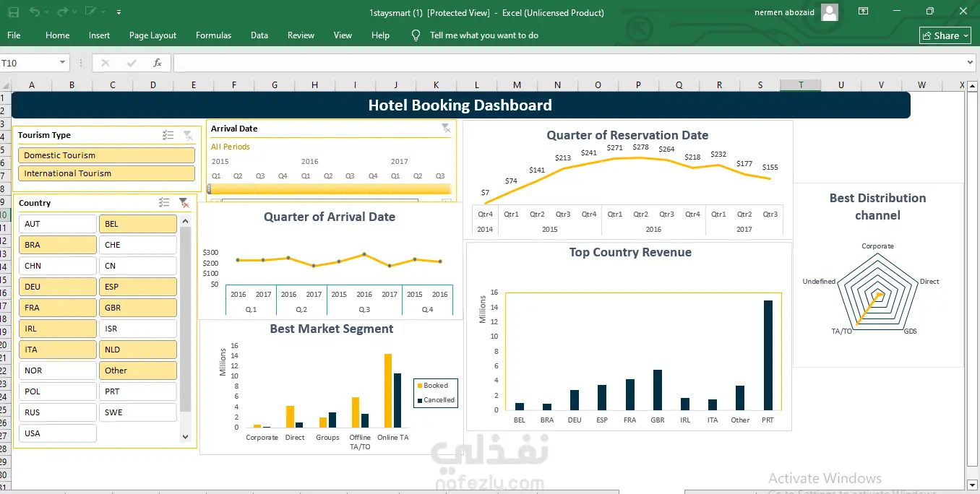Image resolution: width=980 pixels, height=494 pixels.
Task: Click the Best Distribution channel chart title
Action: [x=877, y=207]
